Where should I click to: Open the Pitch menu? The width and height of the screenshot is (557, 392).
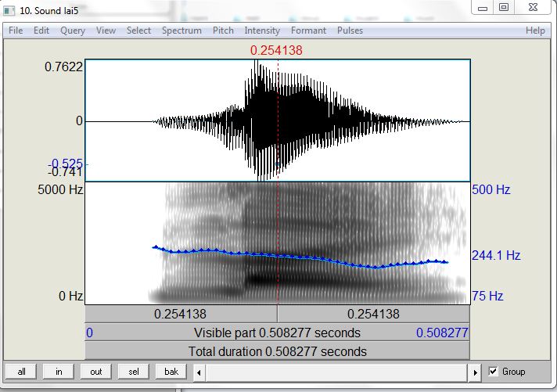tap(223, 31)
